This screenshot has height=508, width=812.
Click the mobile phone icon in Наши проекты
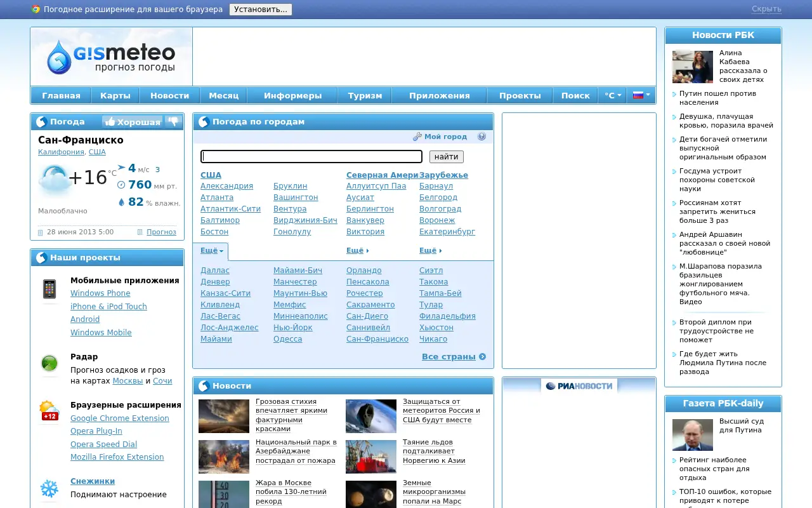49,290
